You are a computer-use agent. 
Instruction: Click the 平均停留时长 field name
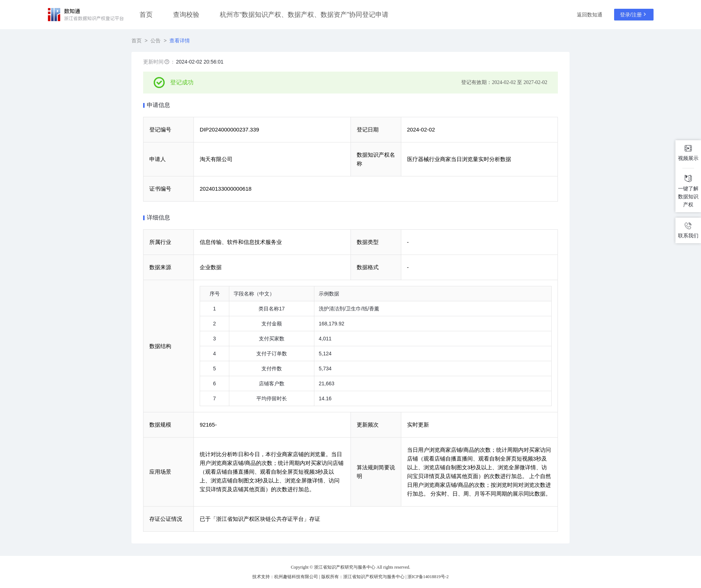tap(272, 399)
